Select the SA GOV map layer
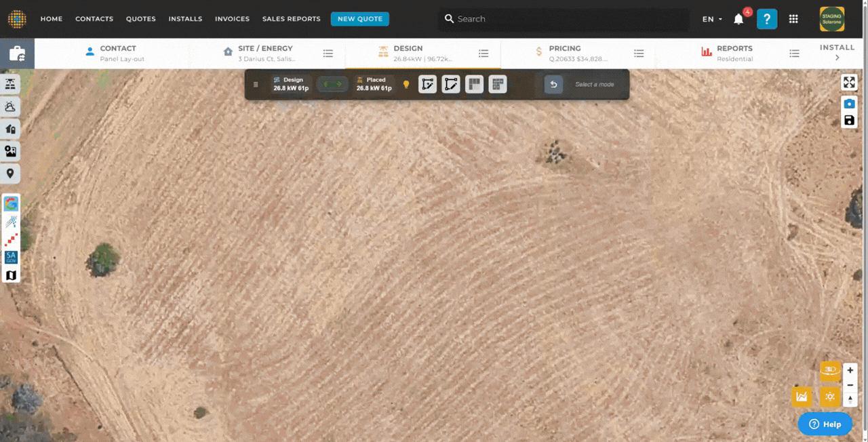Viewport: 868px width, 442px height. coord(11,257)
